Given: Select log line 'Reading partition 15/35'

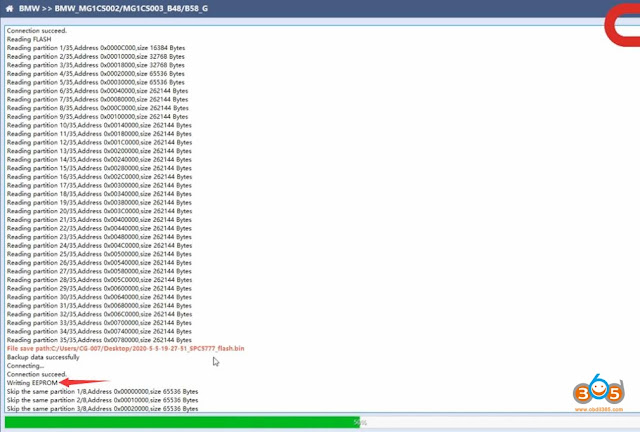Looking at the screenshot, I should 99,168.
